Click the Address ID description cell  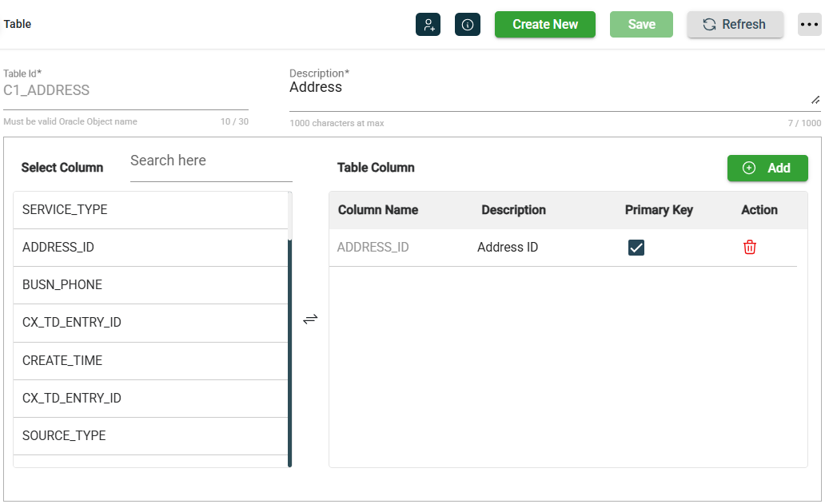coord(508,248)
